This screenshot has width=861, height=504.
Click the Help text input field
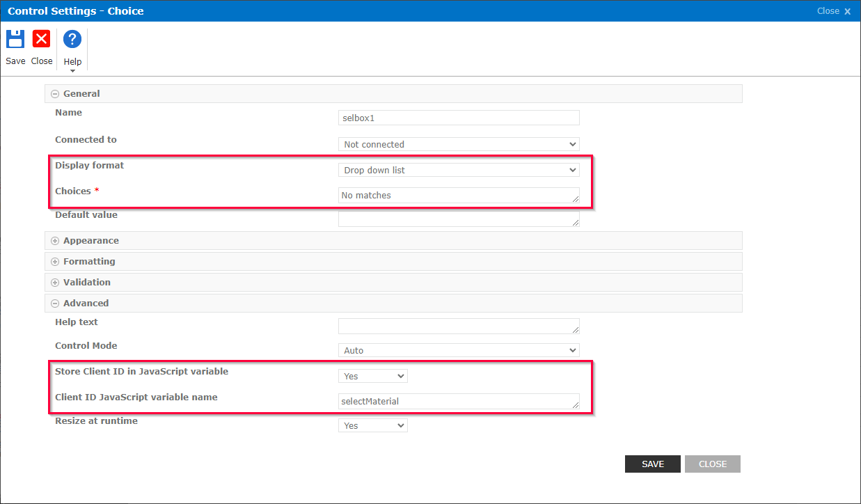tap(458, 326)
